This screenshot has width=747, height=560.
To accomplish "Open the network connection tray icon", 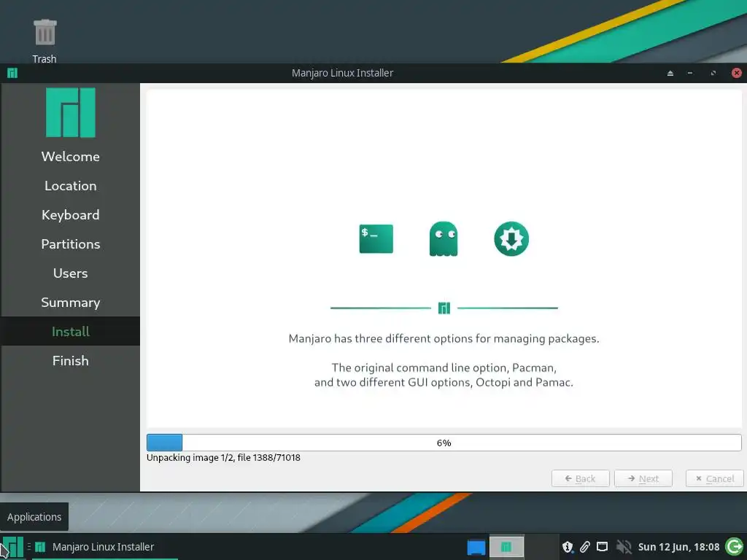I will (x=602, y=547).
